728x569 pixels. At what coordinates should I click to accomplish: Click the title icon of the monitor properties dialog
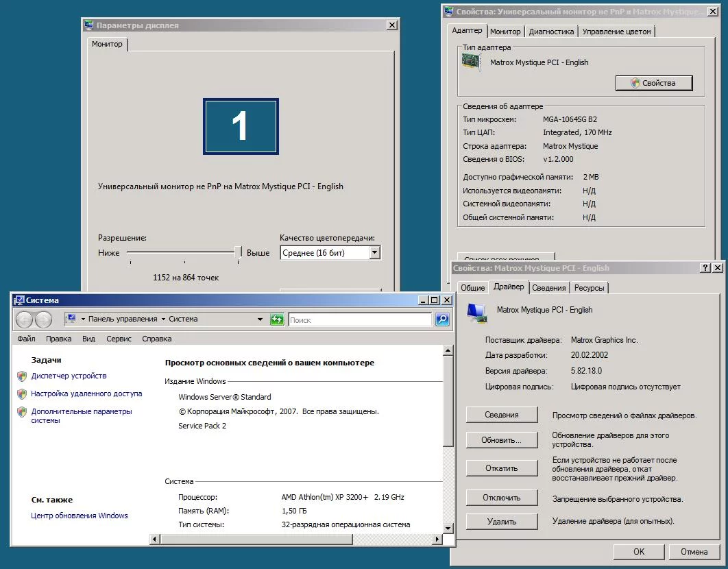(x=448, y=11)
